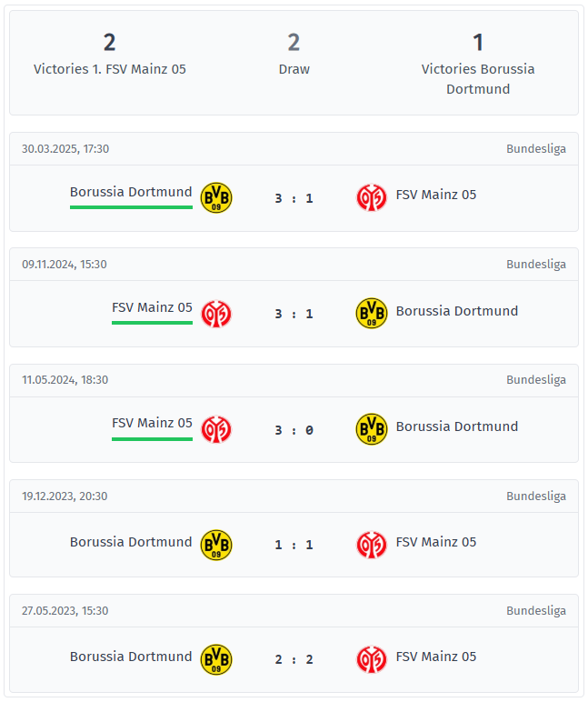
Task: Click Victories Borussia Dortmund summary
Action: (478, 64)
